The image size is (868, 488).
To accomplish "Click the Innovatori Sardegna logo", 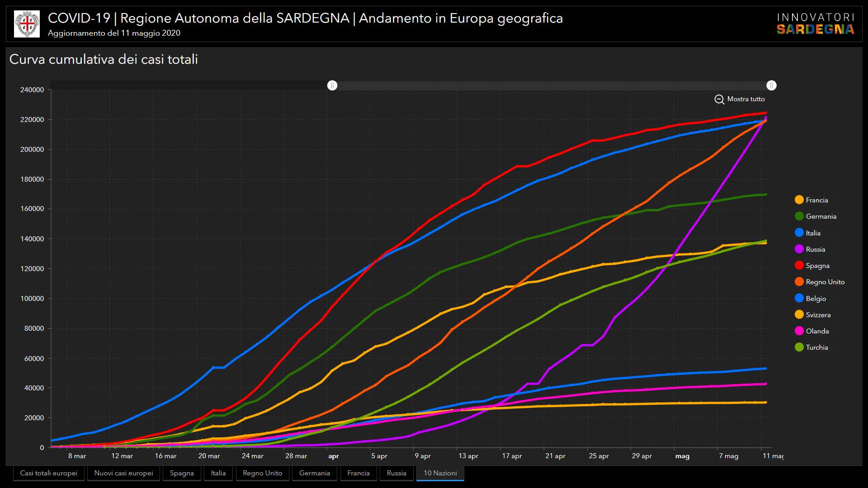I will [815, 24].
